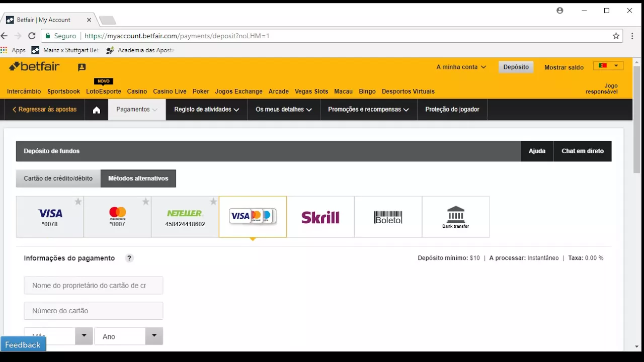Choose the Neteller payment method

pos(185,217)
